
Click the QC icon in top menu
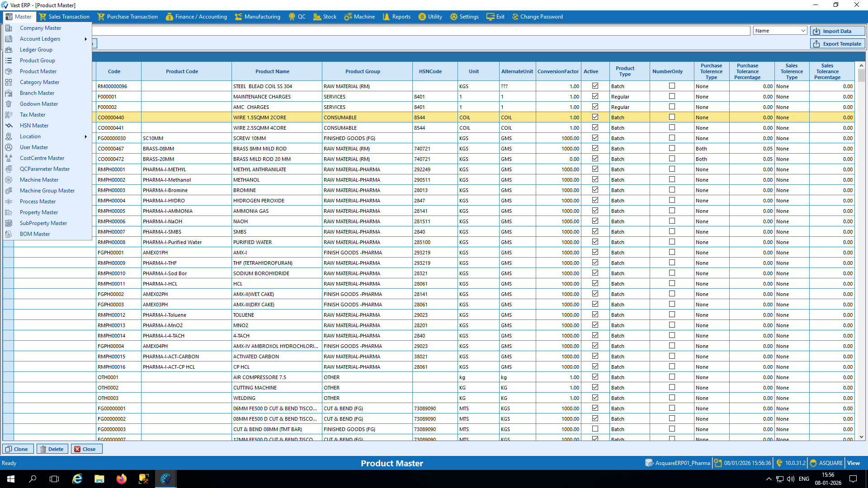coord(292,17)
